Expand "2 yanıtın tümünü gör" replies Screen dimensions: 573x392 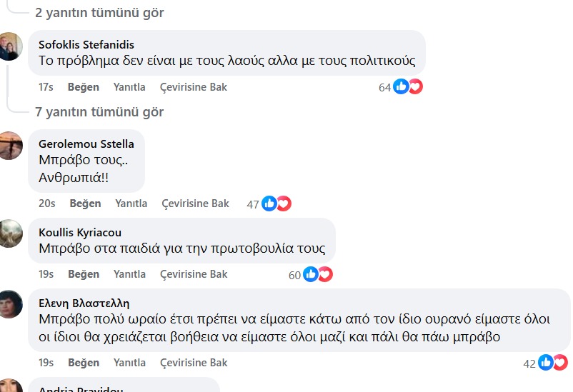99,13
